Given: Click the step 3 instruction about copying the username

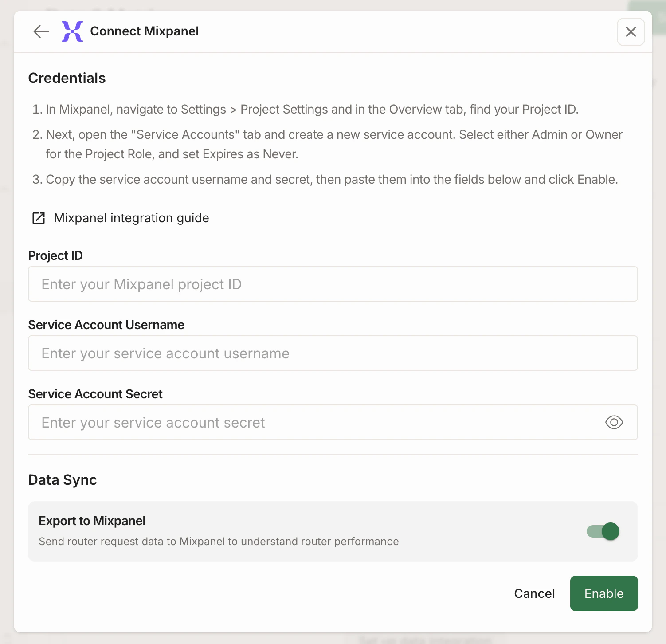Looking at the screenshot, I should point(332,180).
